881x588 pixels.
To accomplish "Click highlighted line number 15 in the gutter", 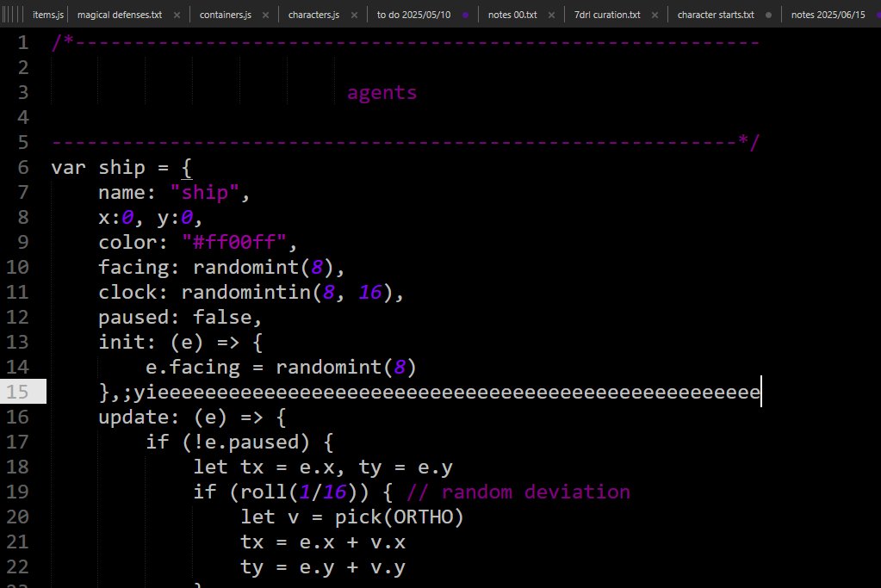I will 17,392.
